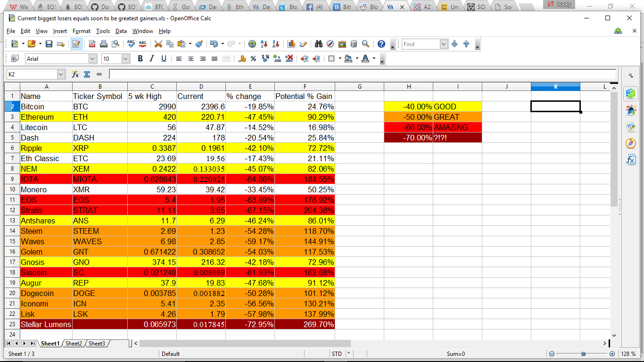The image size is (644, 362).
Task: Apply percent number format
Action: [x=253, y=59]
